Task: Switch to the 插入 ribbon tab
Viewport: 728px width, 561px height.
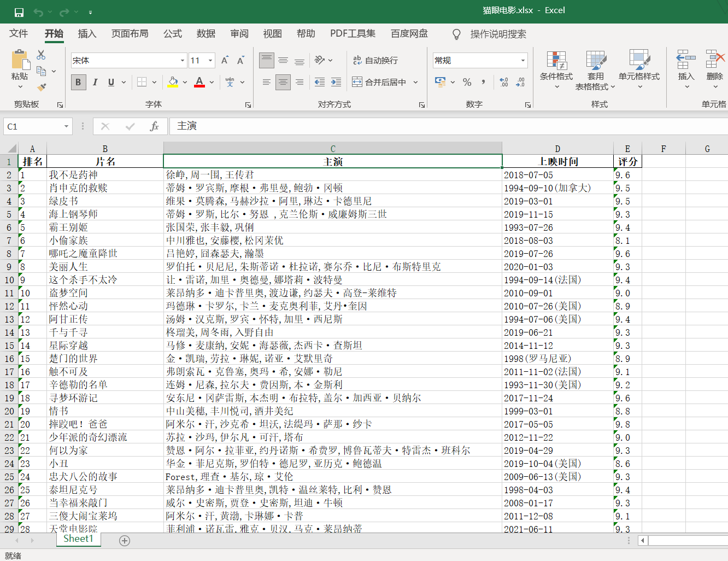Action: point(87,33)
